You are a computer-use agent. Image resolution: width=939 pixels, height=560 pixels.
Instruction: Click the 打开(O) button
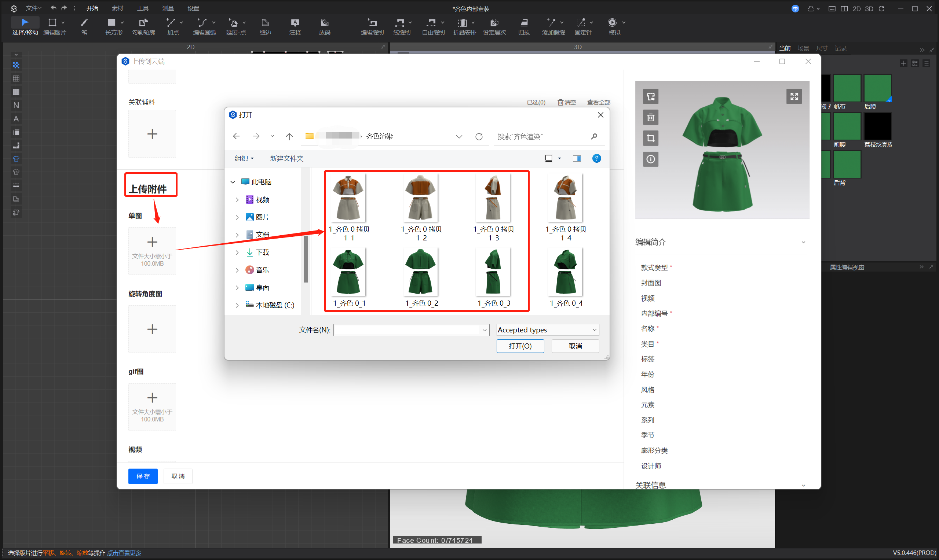coord(520,346)
